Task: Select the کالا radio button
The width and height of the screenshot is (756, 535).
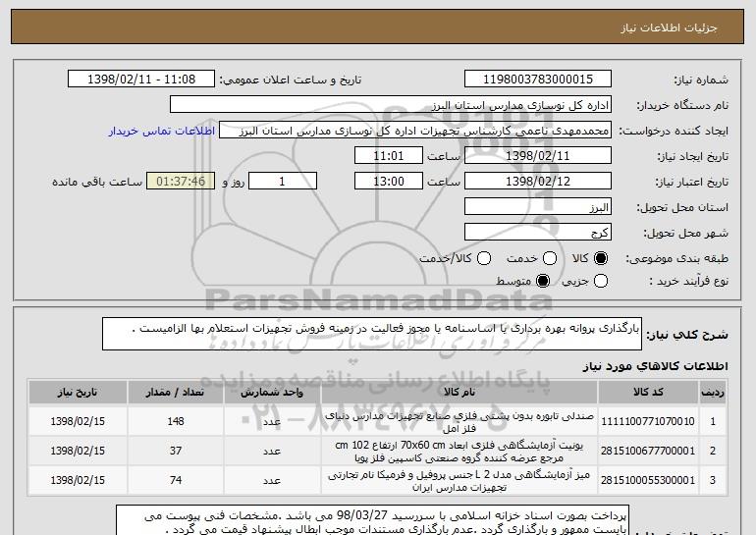Action: coord(601,259)
